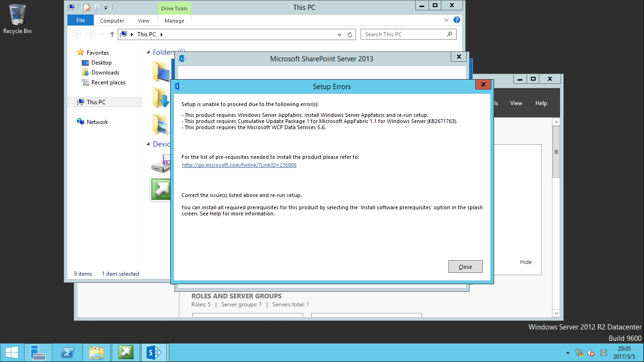The height and width of the screenshot is (362, 644).
Task: Open File Explorer from the taskbar
Action: pyautogui.click(x=97, y=353)
